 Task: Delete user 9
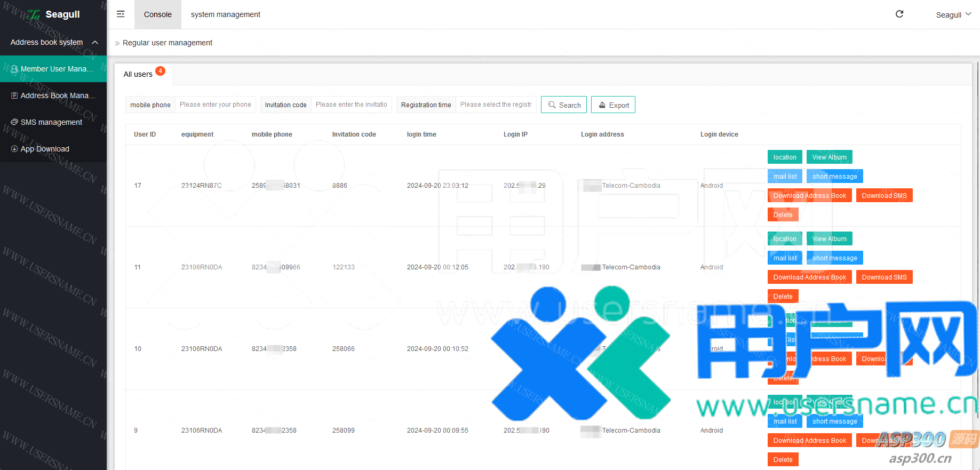(783, 460)
